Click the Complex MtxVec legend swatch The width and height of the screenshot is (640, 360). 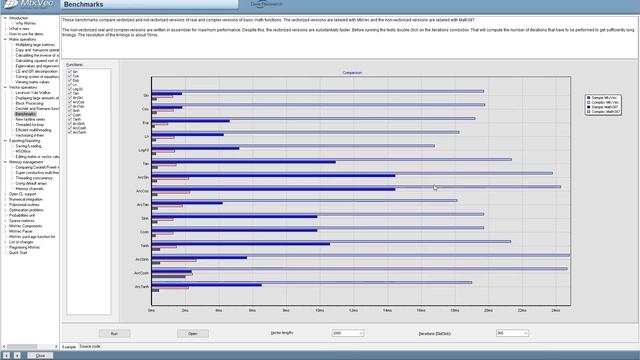[589, 102]
